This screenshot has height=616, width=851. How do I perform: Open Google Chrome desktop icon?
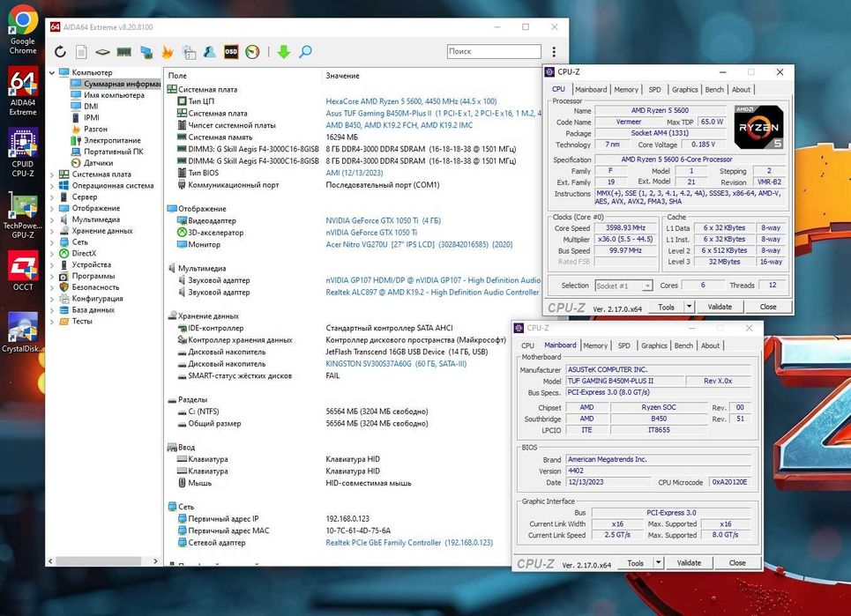point(23,30)
